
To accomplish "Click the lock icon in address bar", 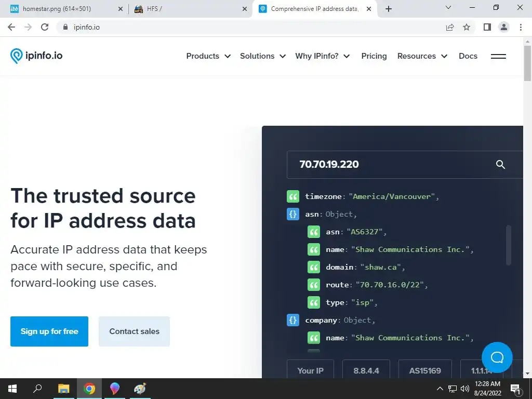I will (65, 27).
